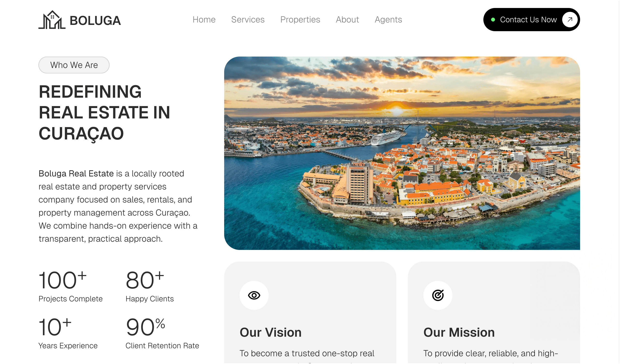Click the Our Vision card heading
Screen dimensions: 620x364
[271, 333]
